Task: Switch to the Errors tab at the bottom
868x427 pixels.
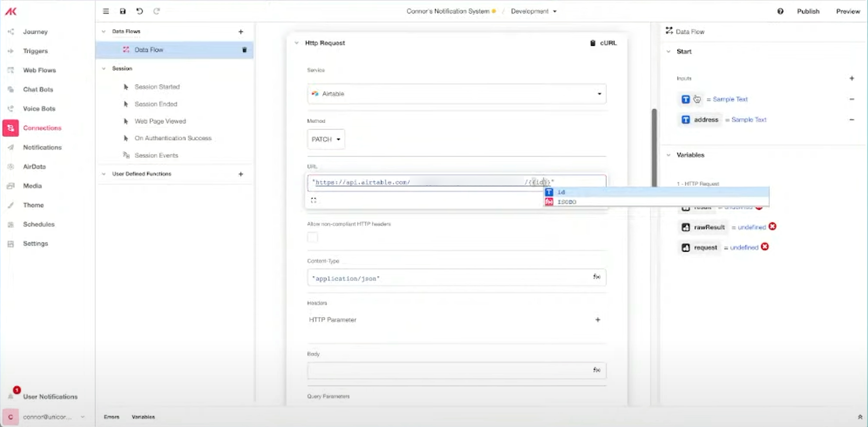Action: 112,417
